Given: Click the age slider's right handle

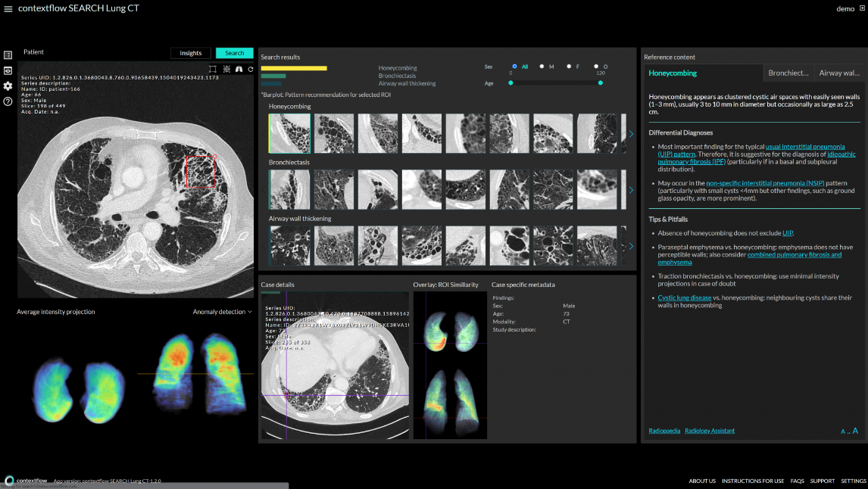Looking at the screenshot, I should pos(601,83).
